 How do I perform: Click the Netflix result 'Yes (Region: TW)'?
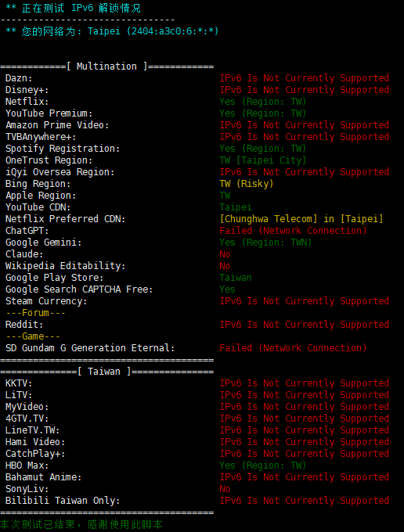tap(263, 102)
